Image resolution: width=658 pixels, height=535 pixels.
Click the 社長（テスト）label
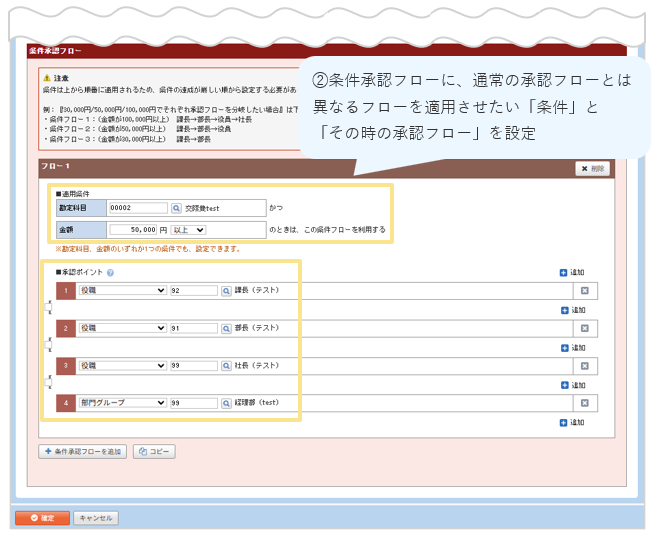[257, 365]
